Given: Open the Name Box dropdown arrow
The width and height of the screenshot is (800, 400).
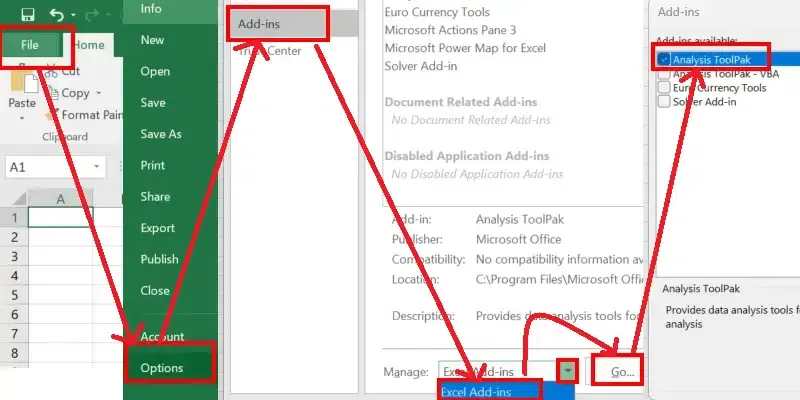Looking at the screenshot, I should click(96, 167).
